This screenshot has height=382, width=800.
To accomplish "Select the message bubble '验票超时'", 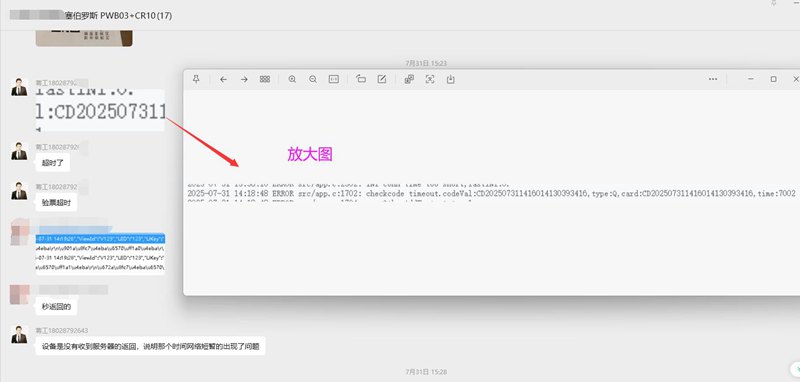I will click(x=56, y=202).
